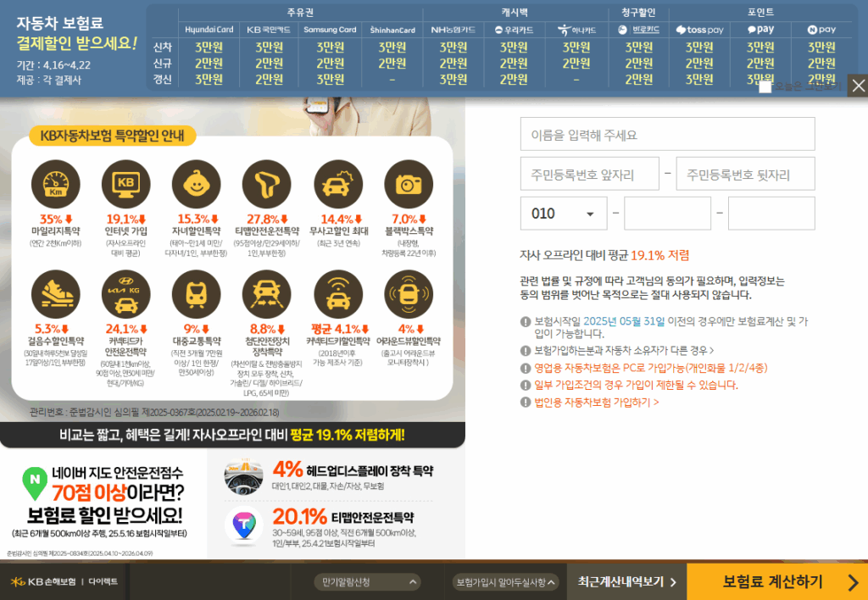Image resolution: width=868 pixels, height=600 pixels.
Task: Click the KB 손해보험 다이렉트 logo
Action: [64, 581]
